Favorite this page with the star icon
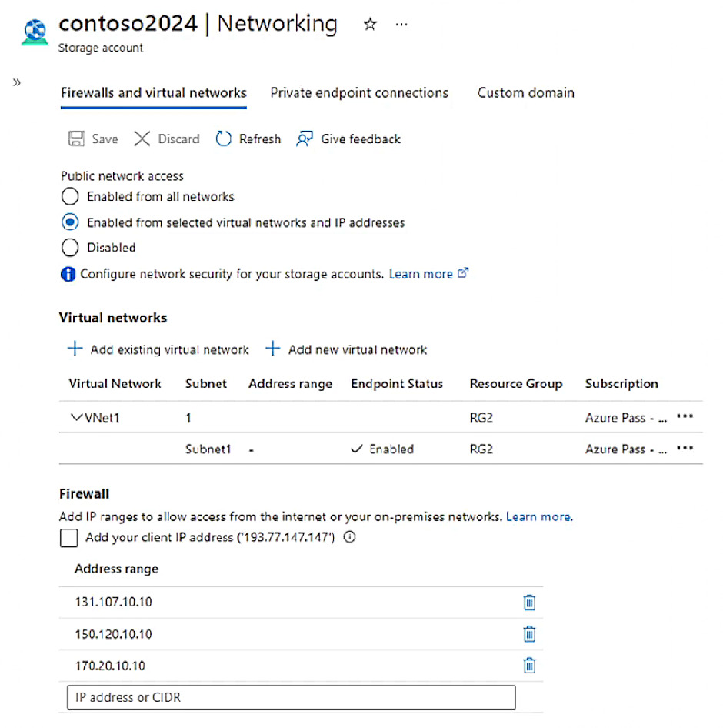Image resolution: width=723 pixels, height=728 pixels. [370, 24]
